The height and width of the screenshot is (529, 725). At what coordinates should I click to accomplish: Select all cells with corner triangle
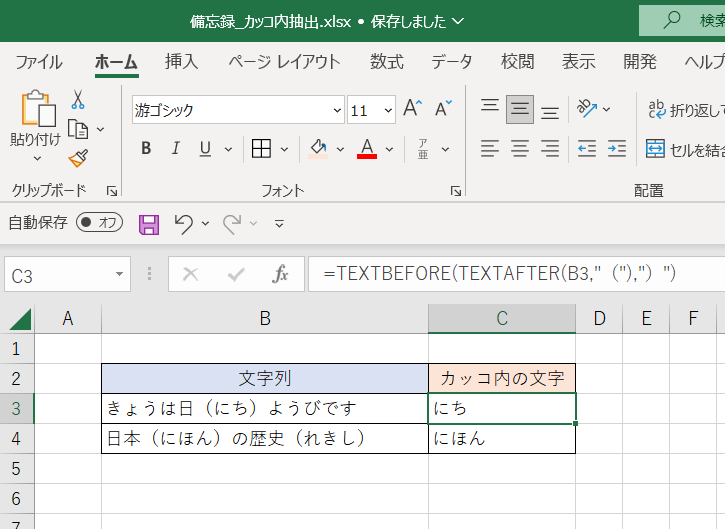click(20, 319)
